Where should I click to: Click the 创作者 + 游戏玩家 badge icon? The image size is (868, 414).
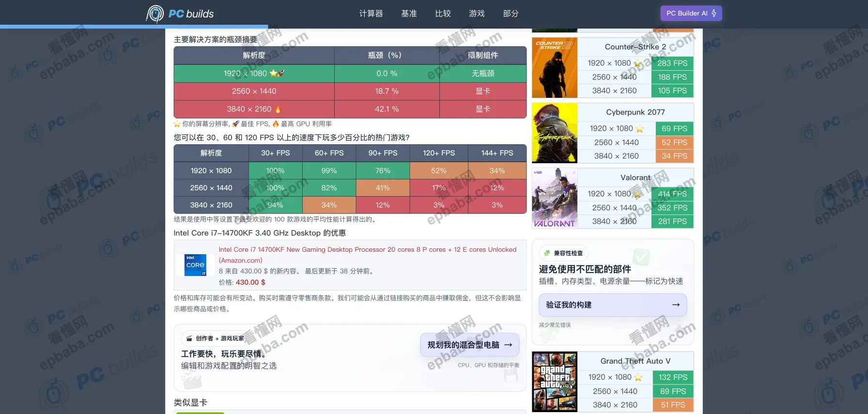[189, 338]
